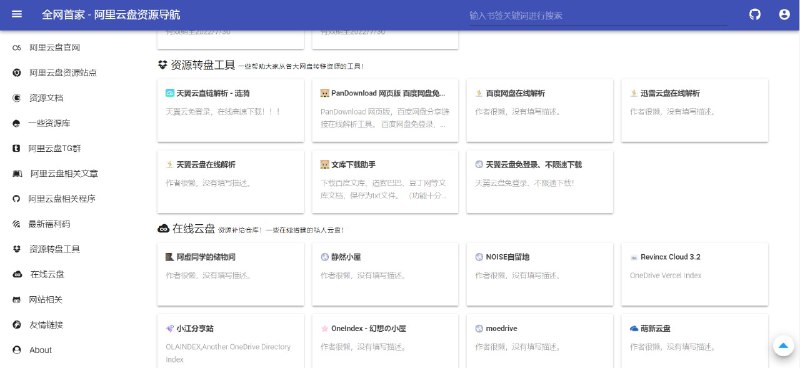Click the 小江分享站 card icon
800x368 pixels.
[x=170, y=329]
